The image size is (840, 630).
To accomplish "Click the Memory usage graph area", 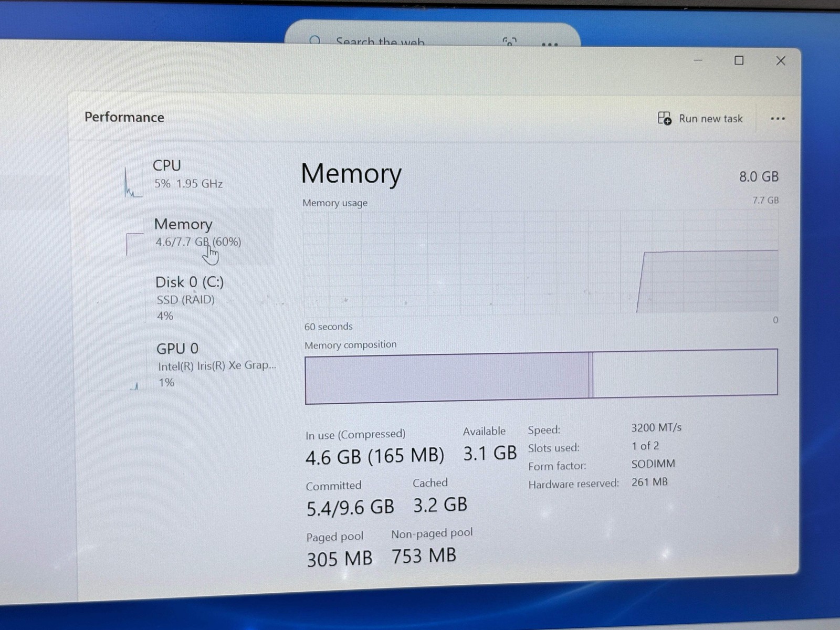I will tap(541, 262).
